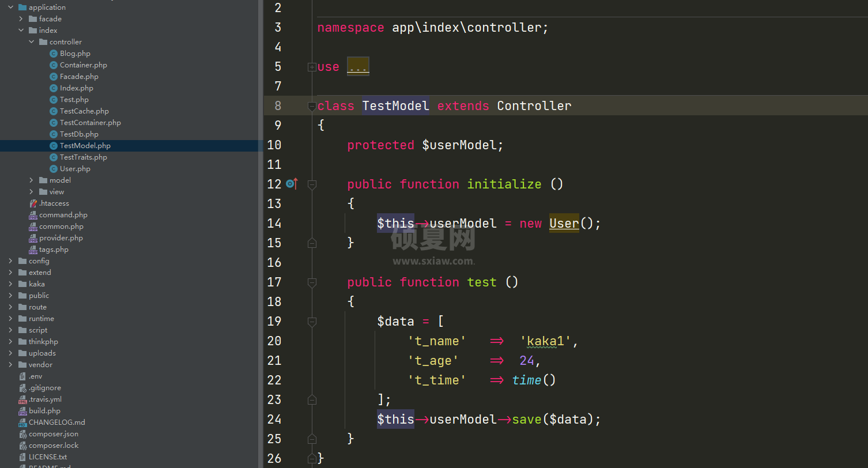The height and width of the screenshot is (468, 868).
Task: Click the PHP icon beside tags.php
Action: 33,250
